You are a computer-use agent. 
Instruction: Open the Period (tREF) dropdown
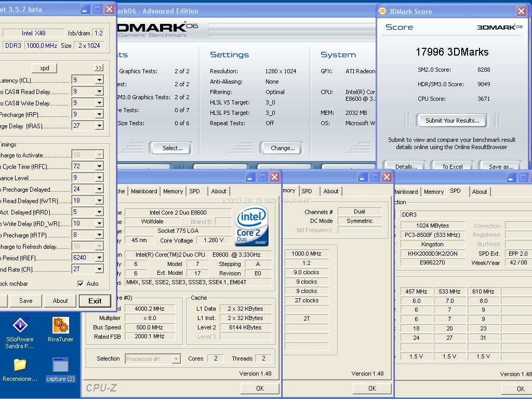pyautogui.click(x=99, y=258)
